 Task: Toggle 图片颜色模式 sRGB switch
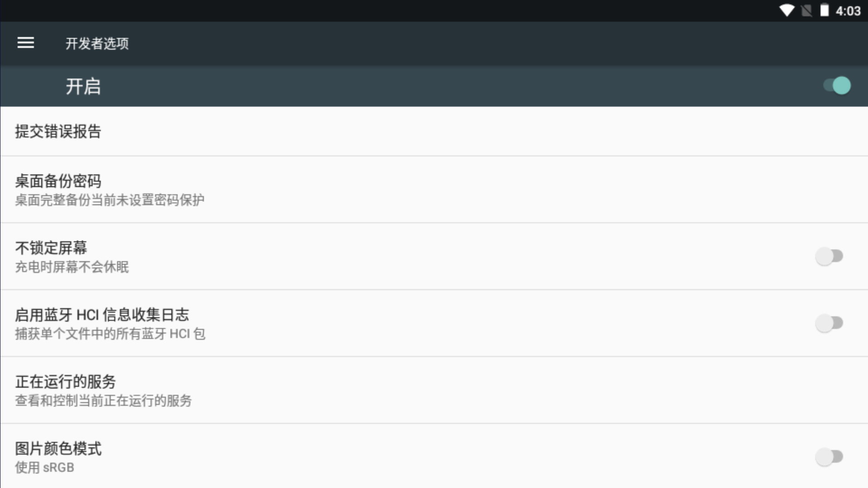tap(829, 457)
